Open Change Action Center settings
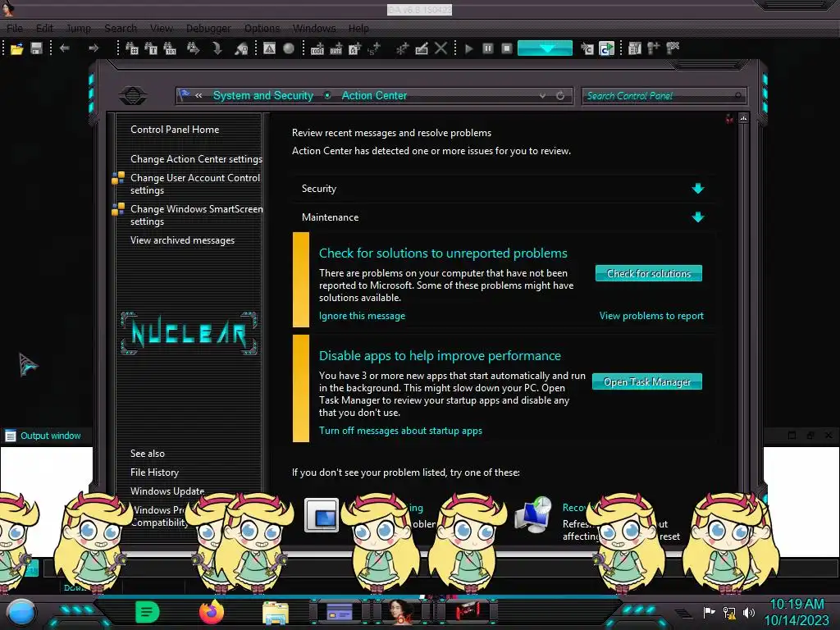 [x=196, y=159]
